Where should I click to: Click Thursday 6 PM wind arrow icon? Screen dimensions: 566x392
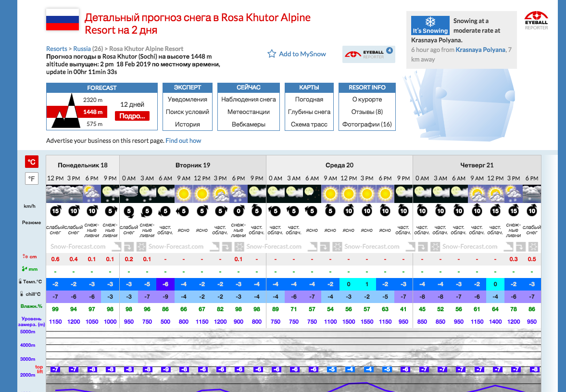(532, 211)
